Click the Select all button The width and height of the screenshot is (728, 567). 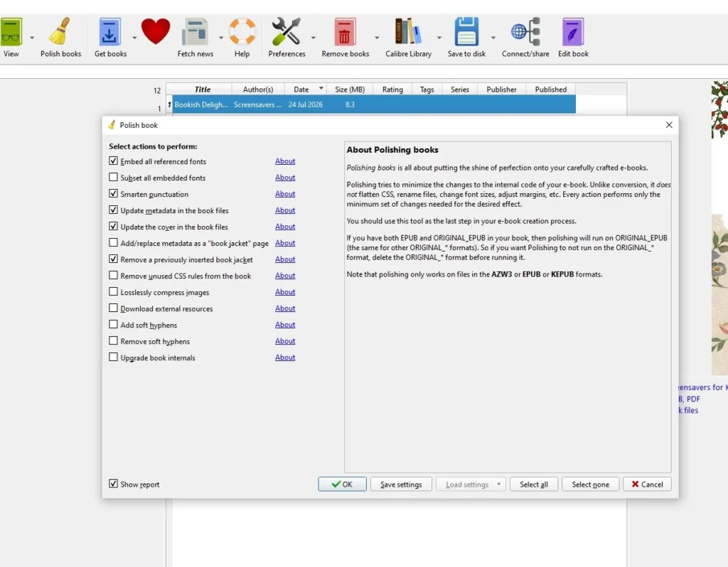(x=533, y=484)
